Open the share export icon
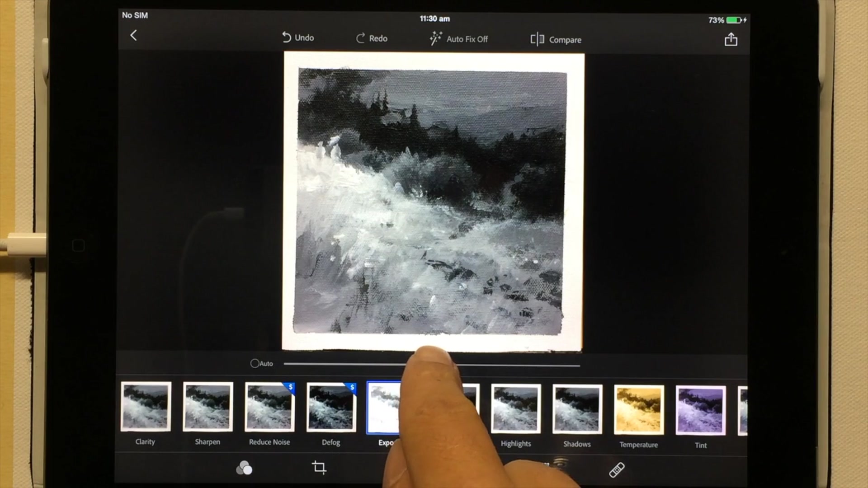Viewport: 868px width, 488px height. coord(731,40)
